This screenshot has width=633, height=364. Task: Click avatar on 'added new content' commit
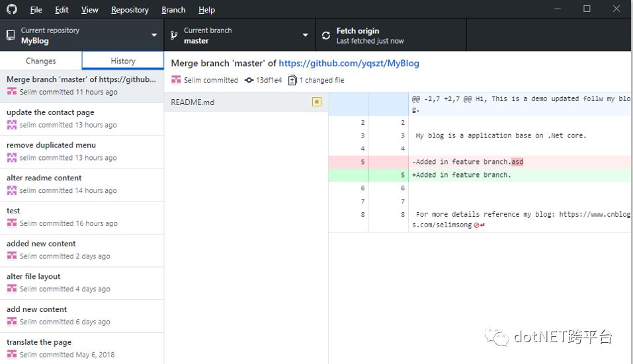(12, 256)
